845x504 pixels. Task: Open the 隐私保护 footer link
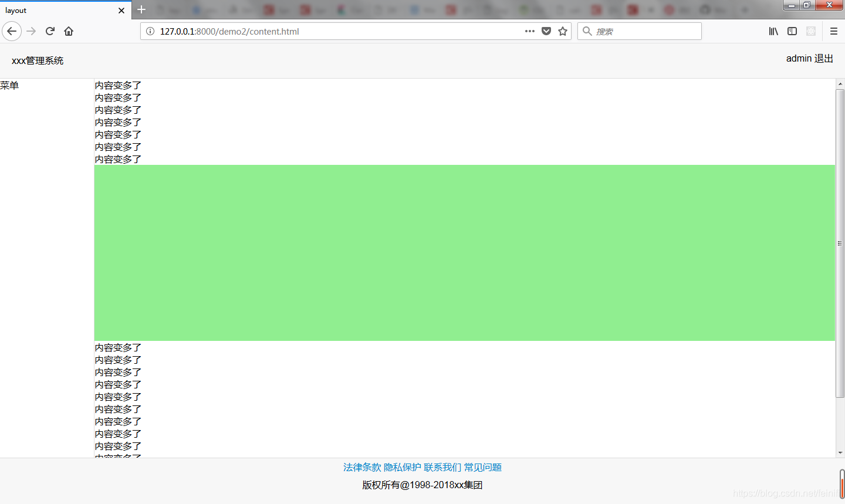click(x=403, y=468)
